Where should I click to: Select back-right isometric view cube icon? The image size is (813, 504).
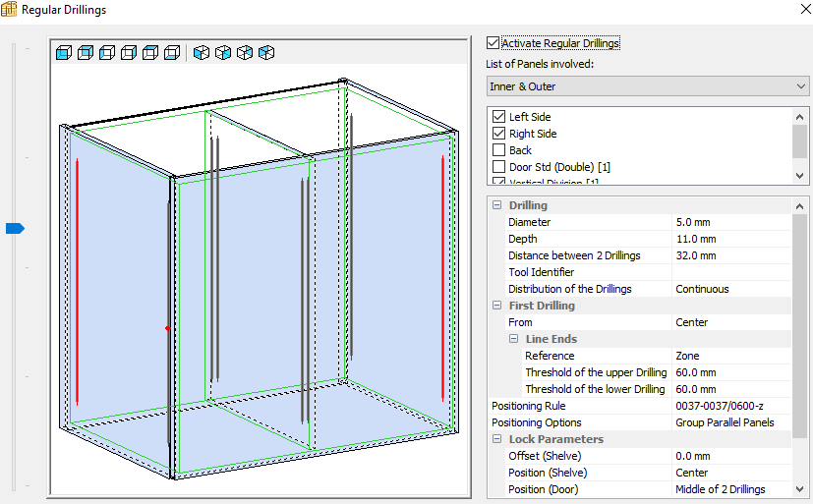pos(245,52)
